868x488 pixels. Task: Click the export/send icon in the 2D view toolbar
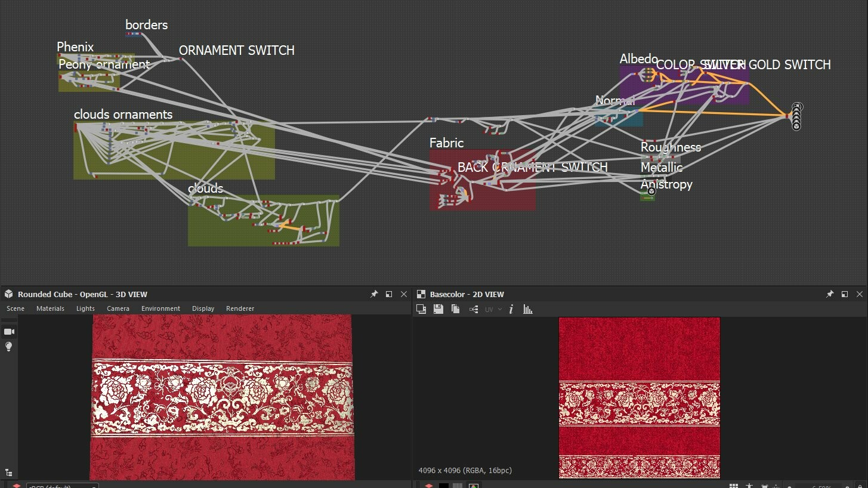tap(472, 309)
